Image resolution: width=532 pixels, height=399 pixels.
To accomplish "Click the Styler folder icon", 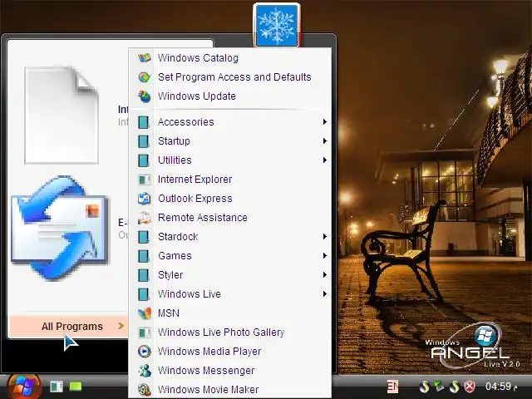I will (x=144, y=275).
